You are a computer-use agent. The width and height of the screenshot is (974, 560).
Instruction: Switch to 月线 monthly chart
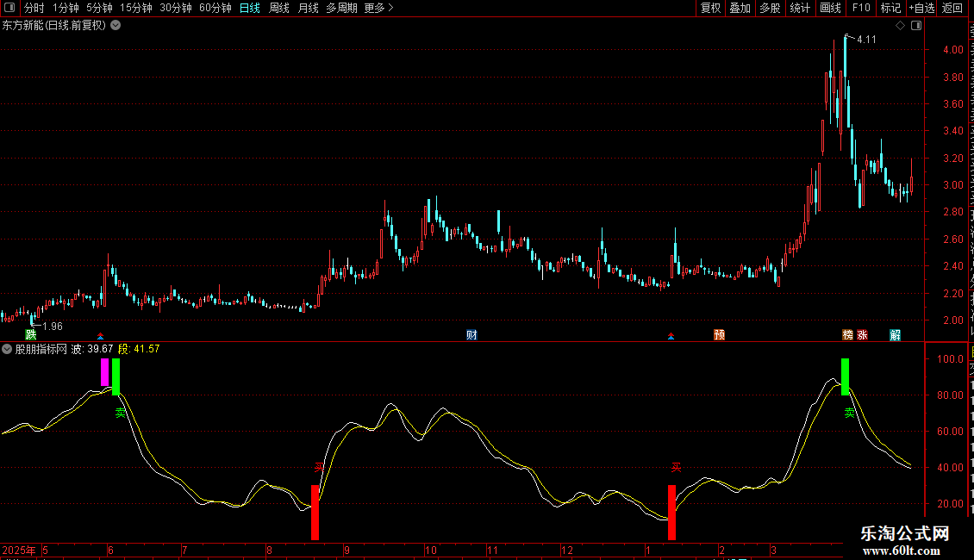click(x=308, y=8)
